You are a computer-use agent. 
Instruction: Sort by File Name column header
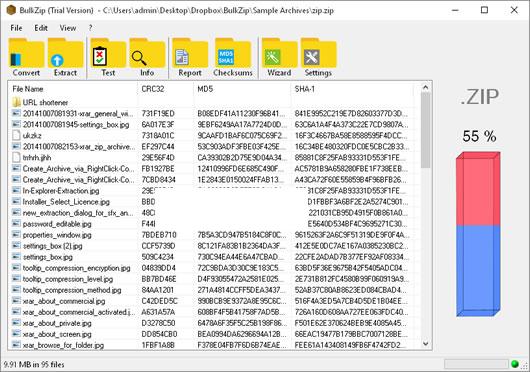pos(73,89)
